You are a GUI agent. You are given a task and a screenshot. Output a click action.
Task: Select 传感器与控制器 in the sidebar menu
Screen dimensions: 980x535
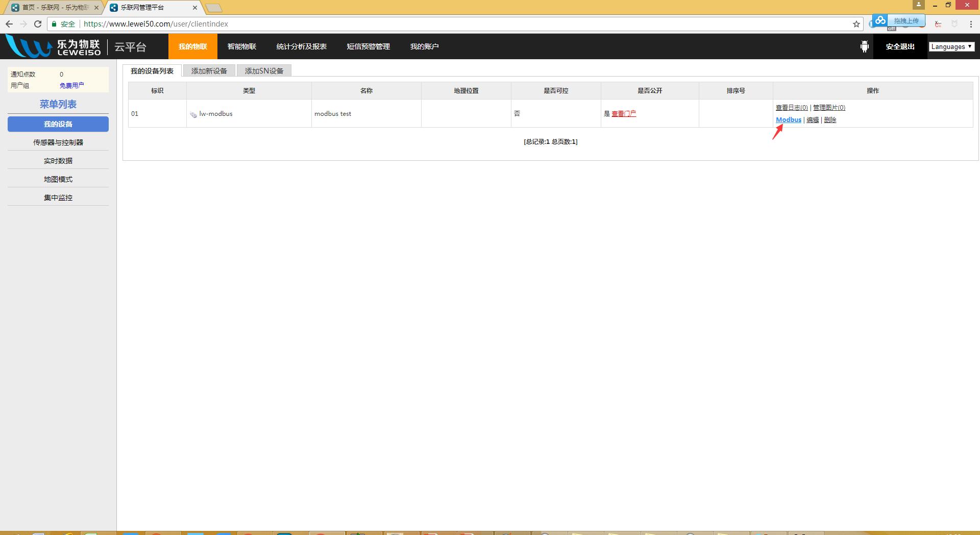tap(58, 142)
